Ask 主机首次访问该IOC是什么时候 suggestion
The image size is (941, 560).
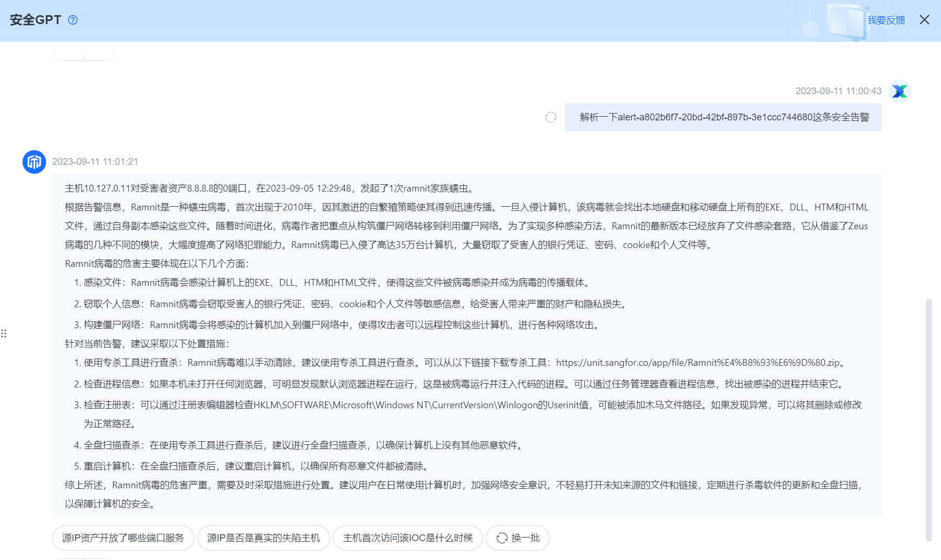[x=407, y=537]
